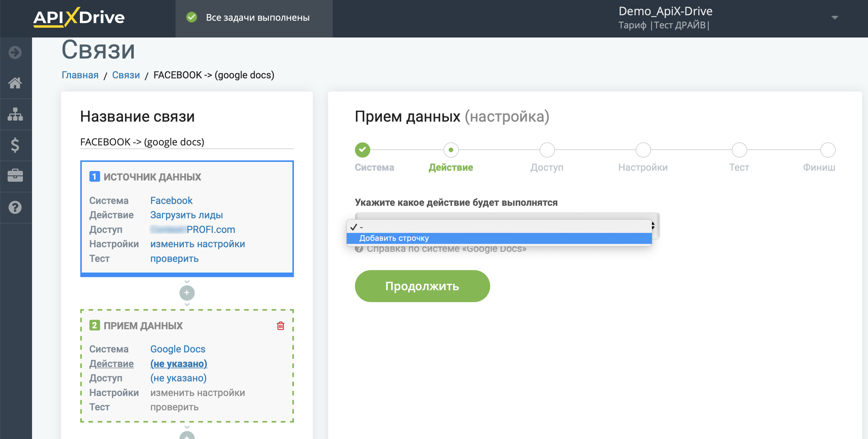The height and width of the screenshot is (439, 868).
Task: Click the ИСТОЧНИК ДАННЫХ block header
Action: [x=152, y=177]
